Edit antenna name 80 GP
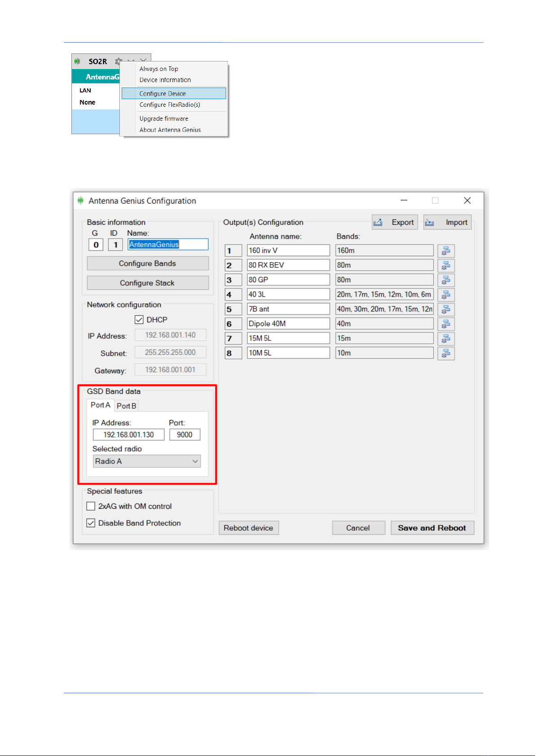The image size is (535, 756). [288, 280]
